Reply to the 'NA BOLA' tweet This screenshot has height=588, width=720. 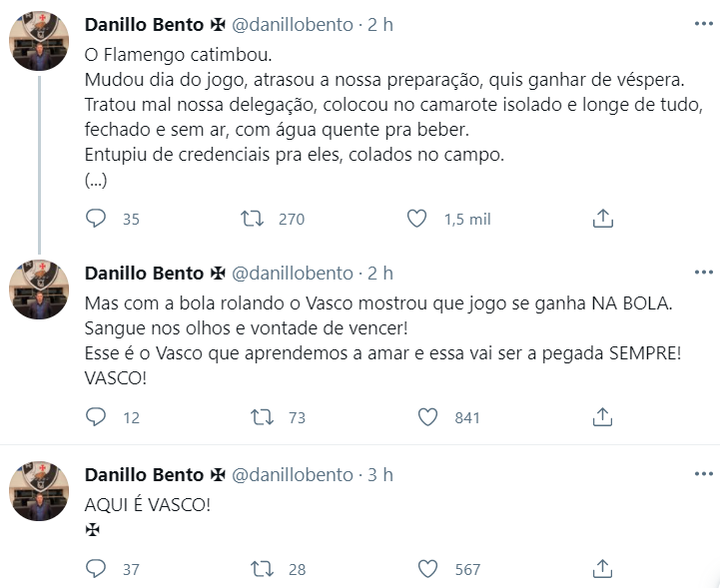pos(96,417)
